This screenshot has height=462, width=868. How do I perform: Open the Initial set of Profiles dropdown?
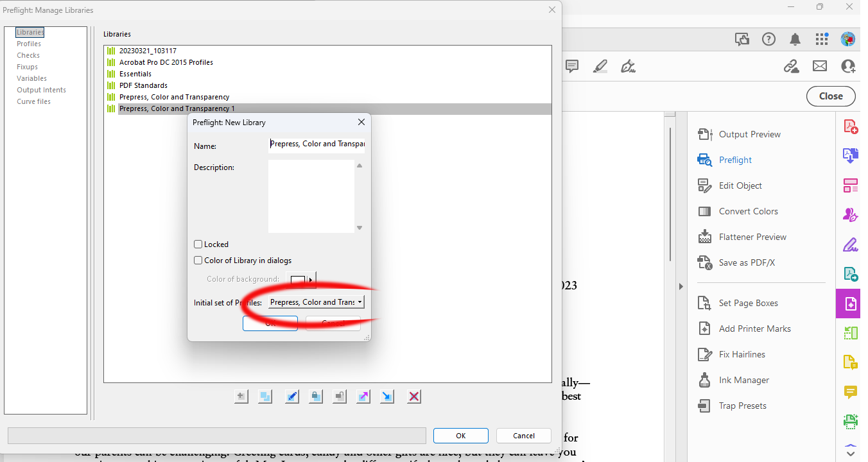click(317, 302)
